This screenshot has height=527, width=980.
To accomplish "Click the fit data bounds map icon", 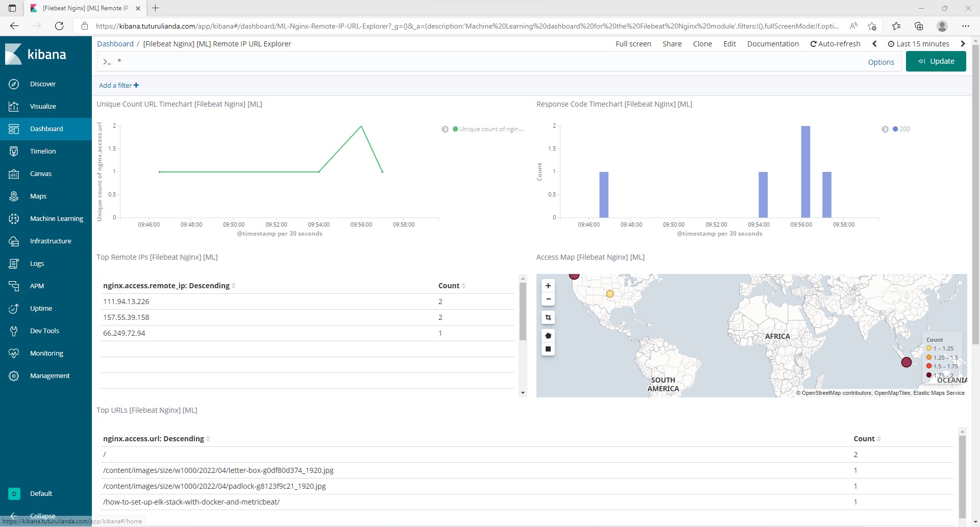I will [548, 317].
